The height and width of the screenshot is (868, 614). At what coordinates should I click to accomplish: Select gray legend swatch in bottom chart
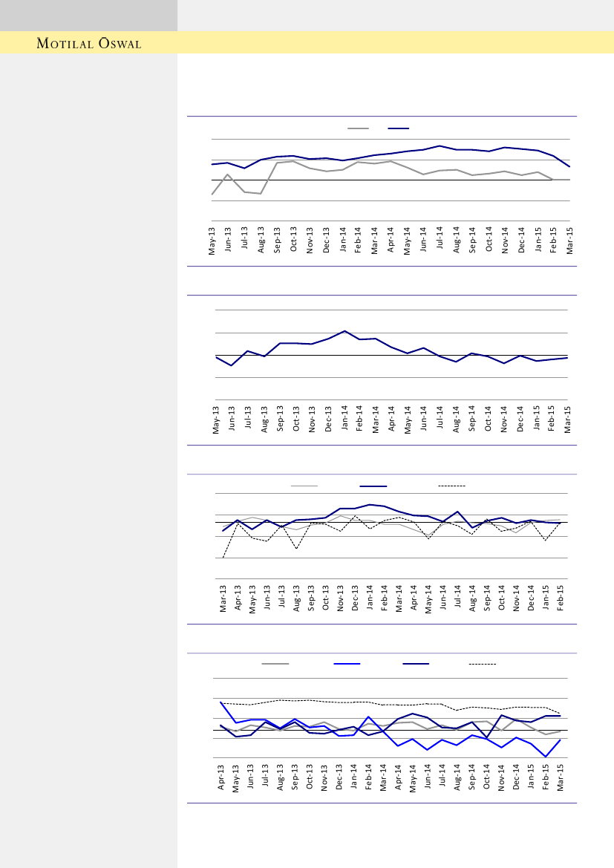point(275,663)
